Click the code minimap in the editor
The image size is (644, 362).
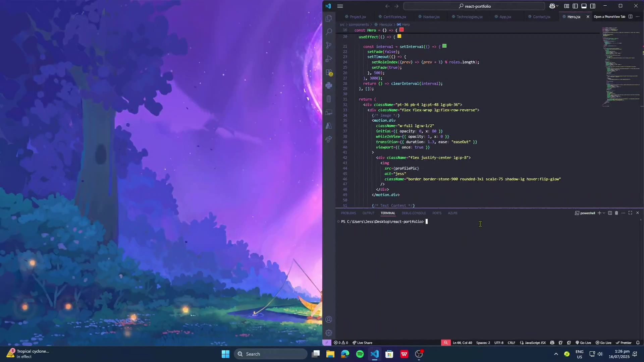point(621,67)
